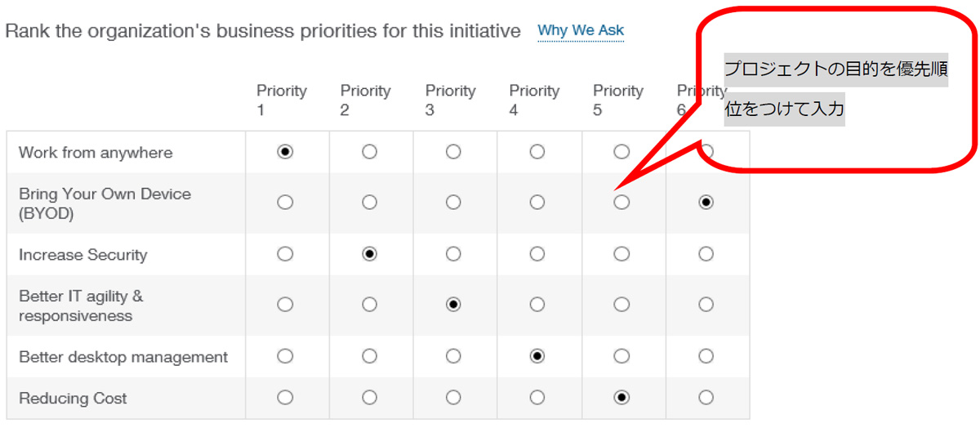Viewport: 980px width, 428px height.
Task: Set Reducing Cost to Priority 3
Action: (453, 398)
